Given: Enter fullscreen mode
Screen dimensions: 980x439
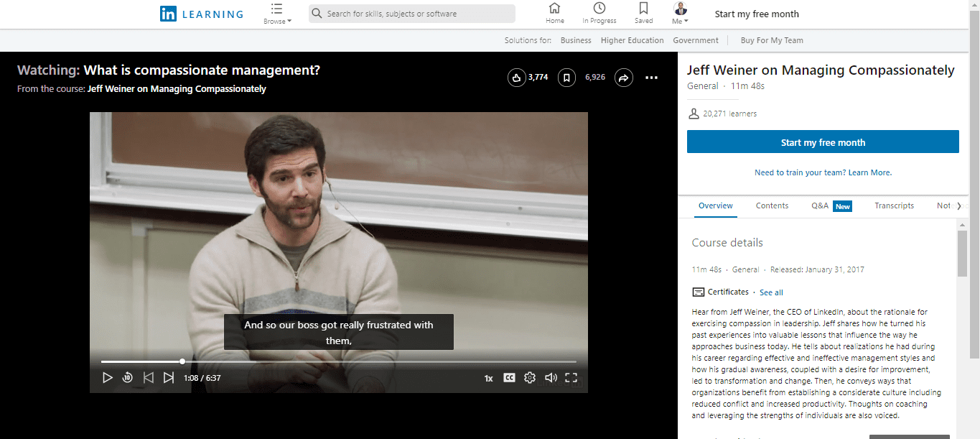Looking at the screenshot, I should click(x=571, y=377).
